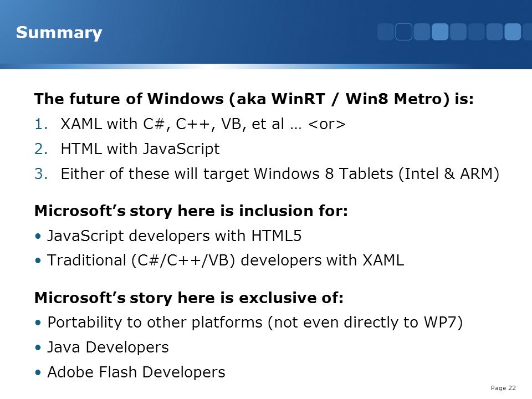
Task: Click the Summary slide title
Action: tap(59, 33)
